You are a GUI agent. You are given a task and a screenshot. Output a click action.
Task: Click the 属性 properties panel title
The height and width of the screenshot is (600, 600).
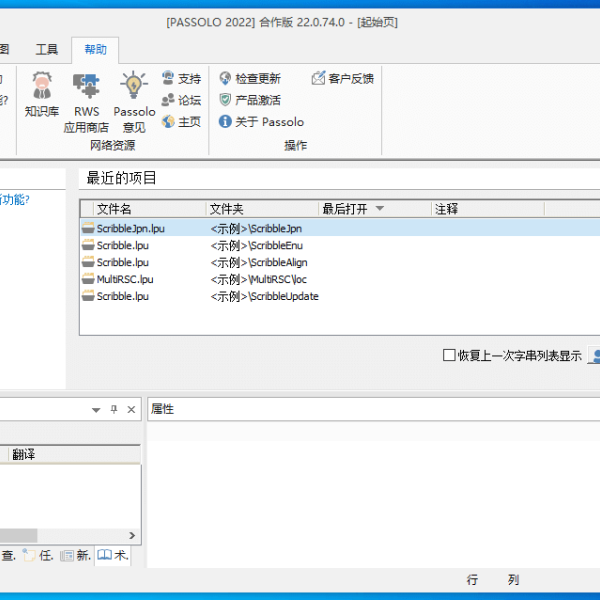[x=162, y=409]
